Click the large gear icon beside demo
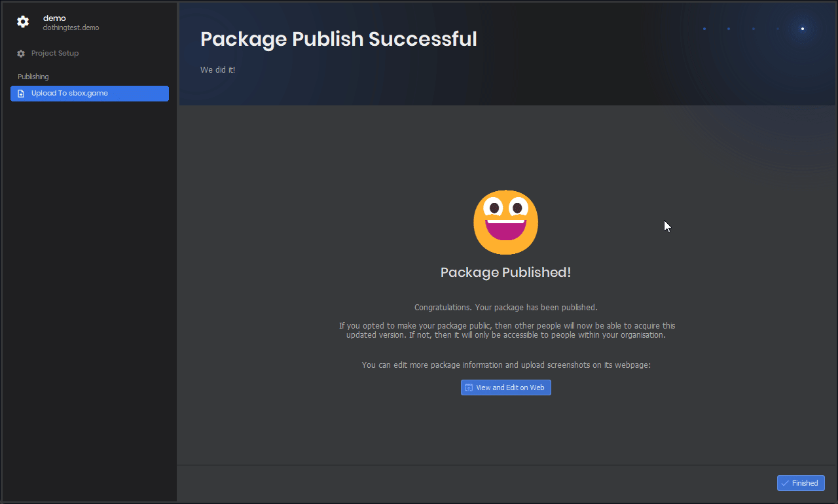Viewport: 838px width, 504px height. (x=23, y=22)
